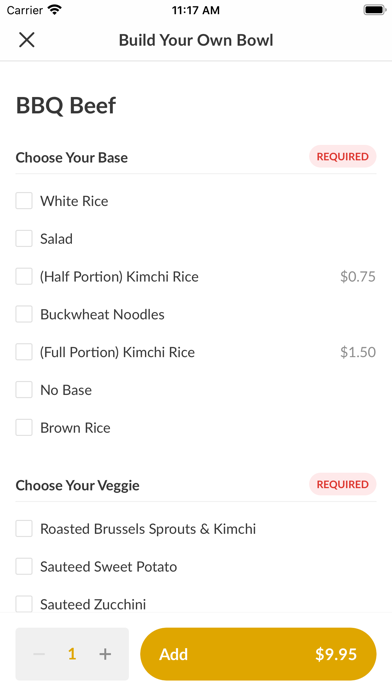Tick the Sauteed Zucchini checkbox
The width and height of the screenshot is (392, 696).
coord(24,604)
